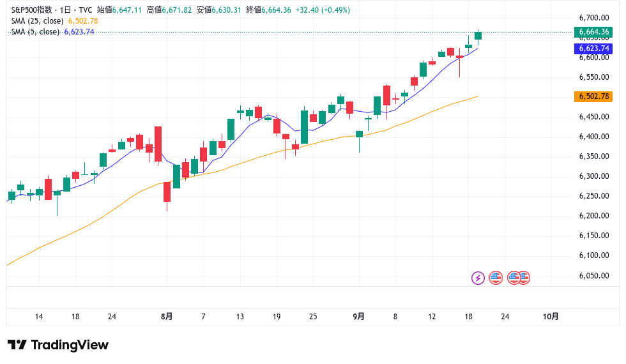Click the TradingView logo icon
Screen dimensions: 626x364
(17, 345)
